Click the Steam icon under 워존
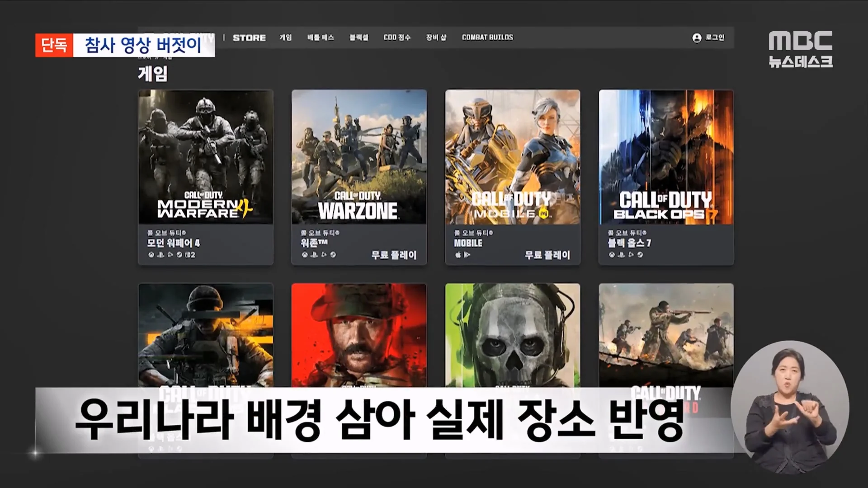The width and height of the screenshot is (868, 488). [333, 255]
